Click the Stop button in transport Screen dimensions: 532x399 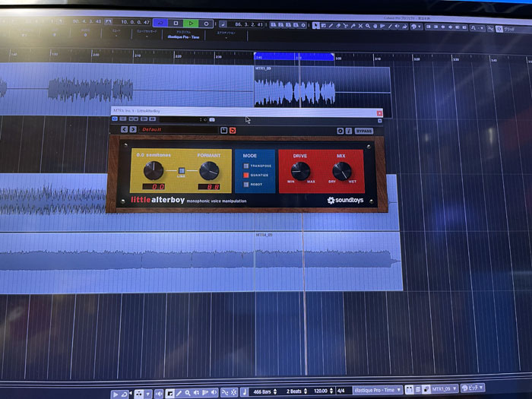click(x=176, y=23)
